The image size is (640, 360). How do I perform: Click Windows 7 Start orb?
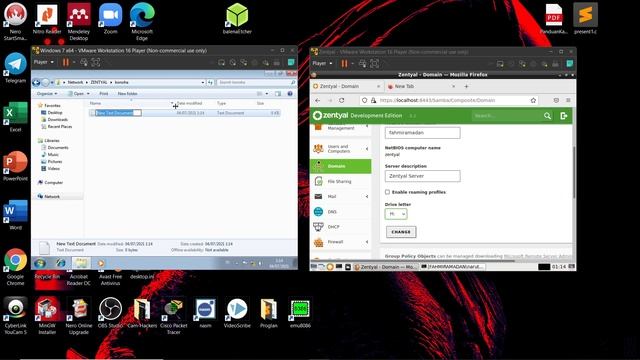tap(40, 263)
